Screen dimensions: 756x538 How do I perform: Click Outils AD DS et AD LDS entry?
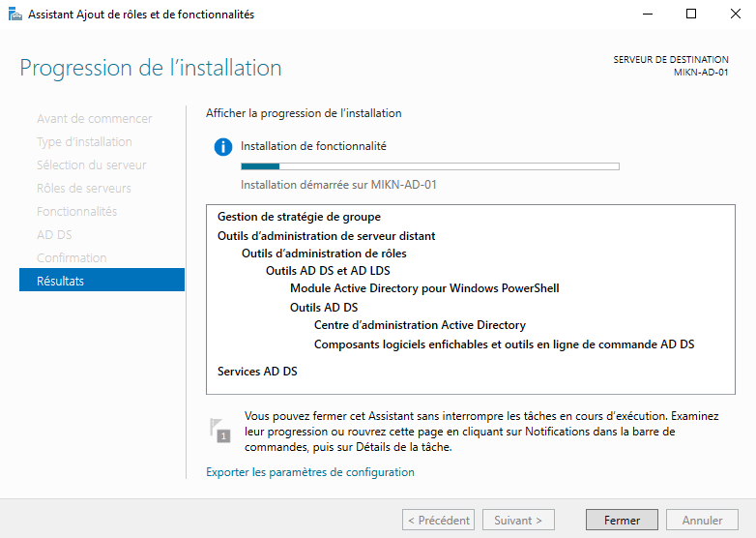pyautogui.click(x=328, y=271)
